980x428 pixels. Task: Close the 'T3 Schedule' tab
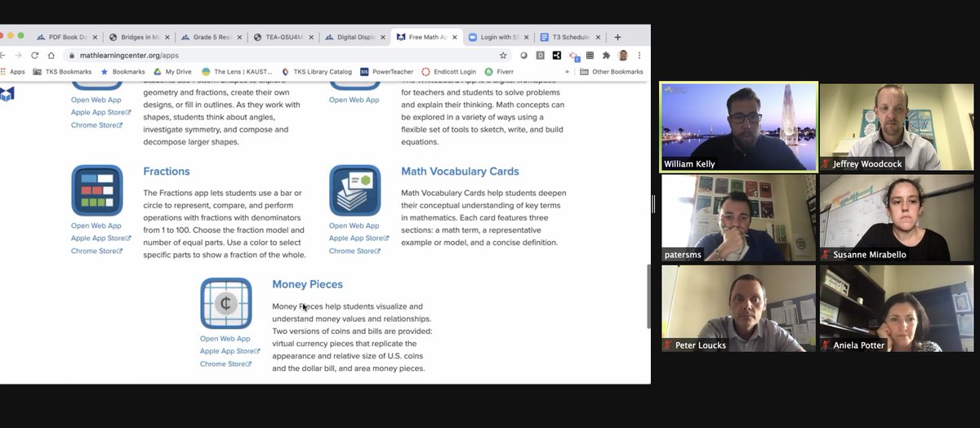tap(598, 37)
